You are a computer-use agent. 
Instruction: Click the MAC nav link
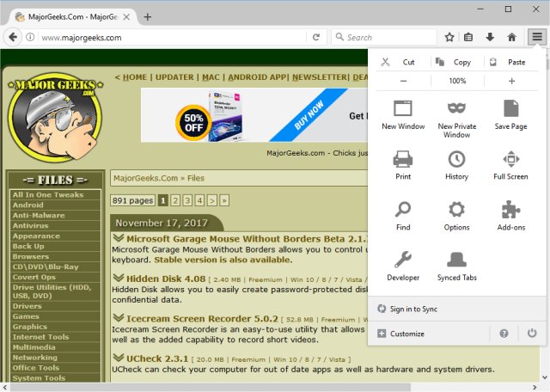[x=211, y=77]
